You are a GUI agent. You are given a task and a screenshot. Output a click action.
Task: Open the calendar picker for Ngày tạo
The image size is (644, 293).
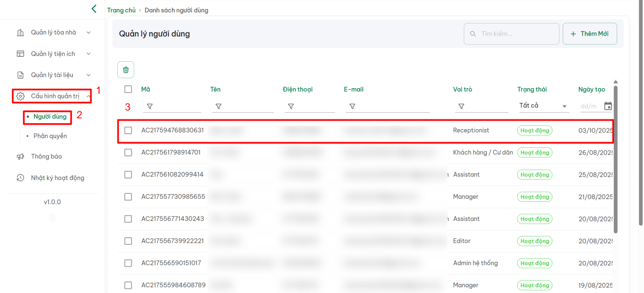coord(608,106)
